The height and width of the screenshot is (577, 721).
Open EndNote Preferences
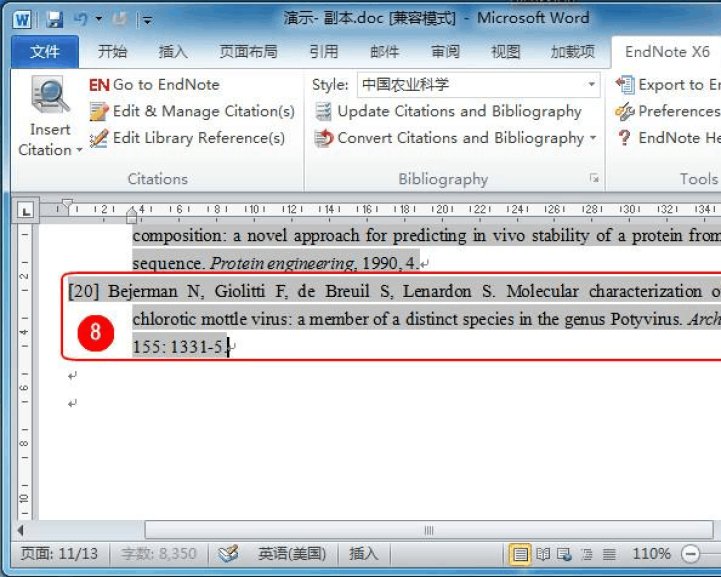(x=668, y=111)
